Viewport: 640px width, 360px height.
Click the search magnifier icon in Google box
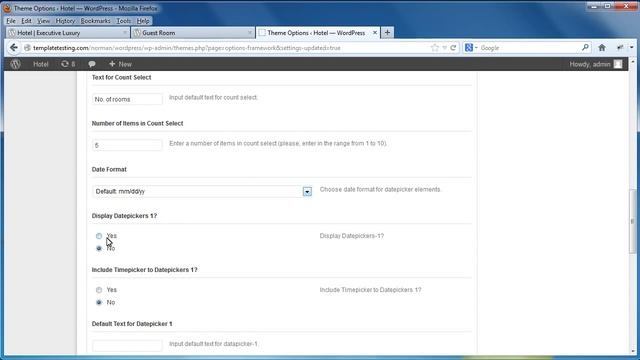click(x=585, y=48)
